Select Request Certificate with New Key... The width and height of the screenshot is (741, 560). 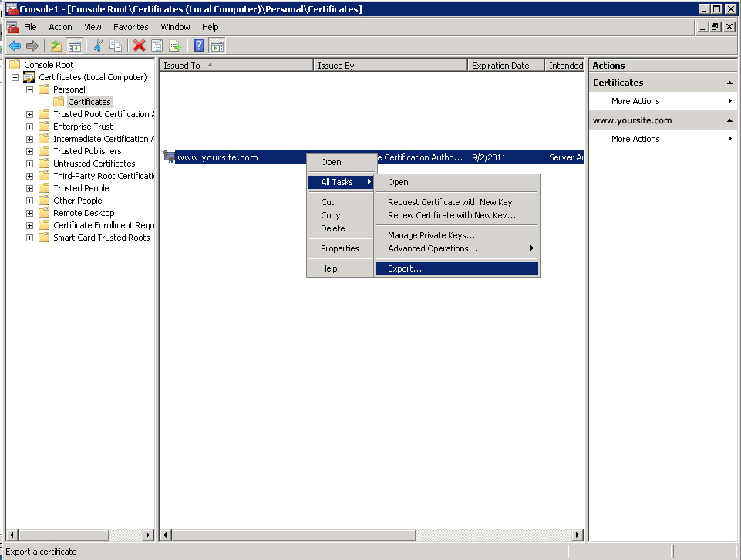[x=456, y=202]
